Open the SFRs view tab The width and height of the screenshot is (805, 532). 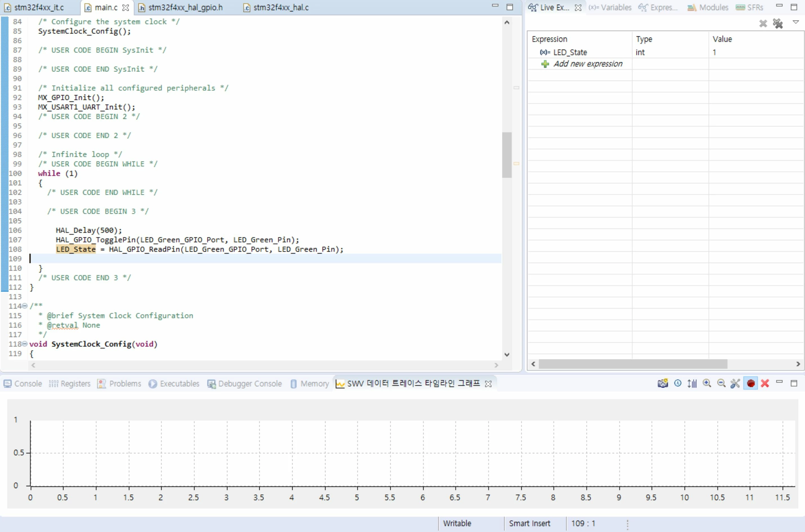(749, 8)
